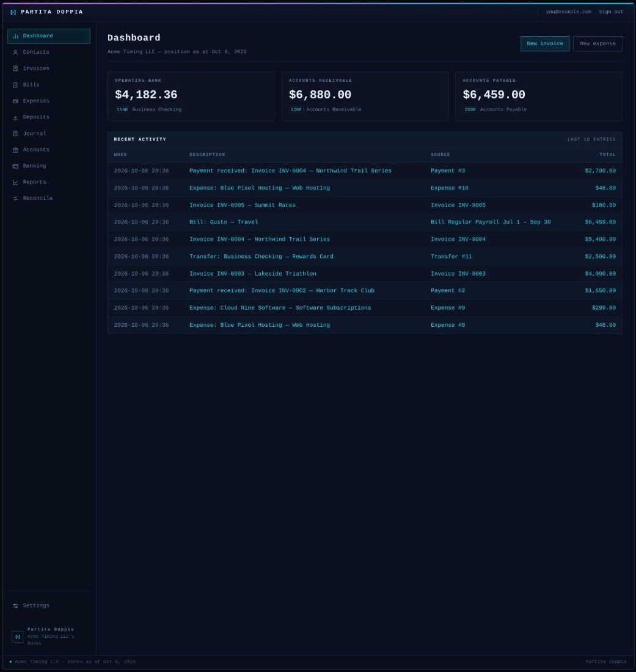Click the New invoice button

click(x=545, y=44)
